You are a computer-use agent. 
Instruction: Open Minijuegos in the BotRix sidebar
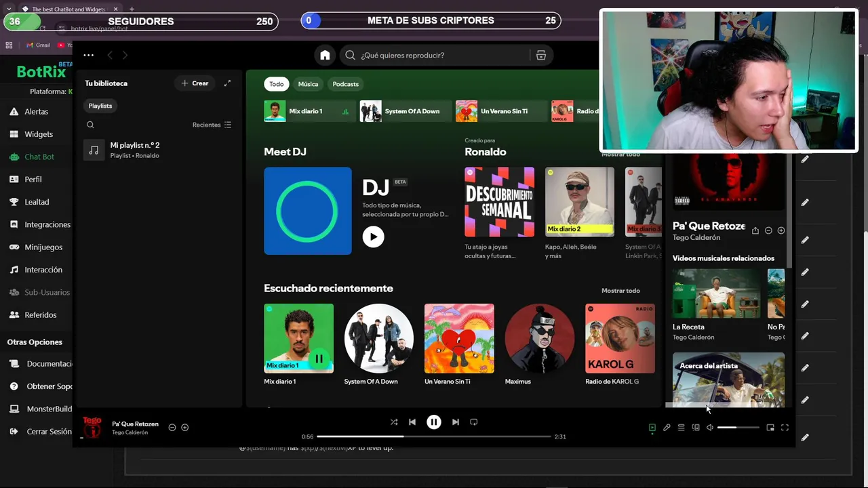[43, 247]
